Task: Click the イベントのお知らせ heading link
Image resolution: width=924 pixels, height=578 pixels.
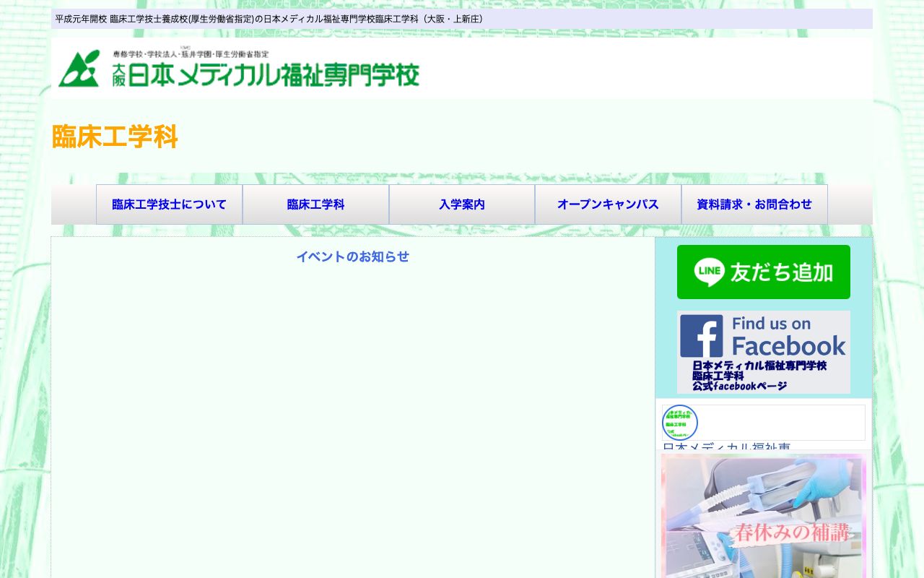Action: [352, 256]
